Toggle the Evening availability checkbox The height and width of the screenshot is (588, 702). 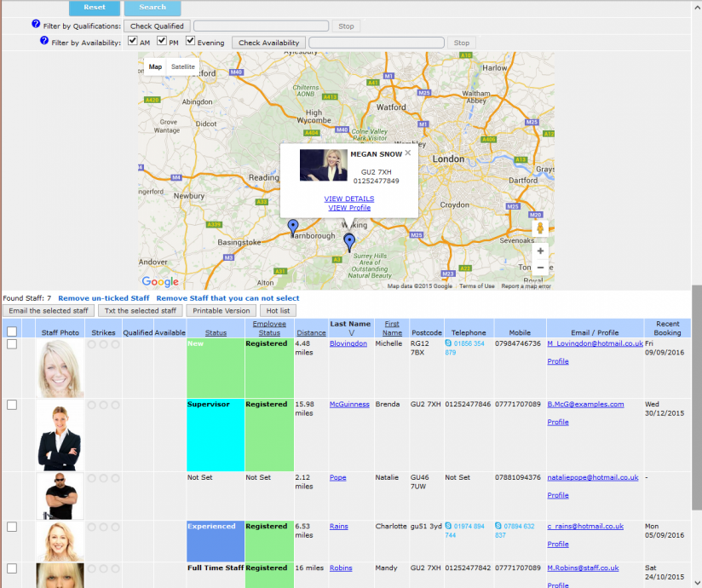coord(190,40)
